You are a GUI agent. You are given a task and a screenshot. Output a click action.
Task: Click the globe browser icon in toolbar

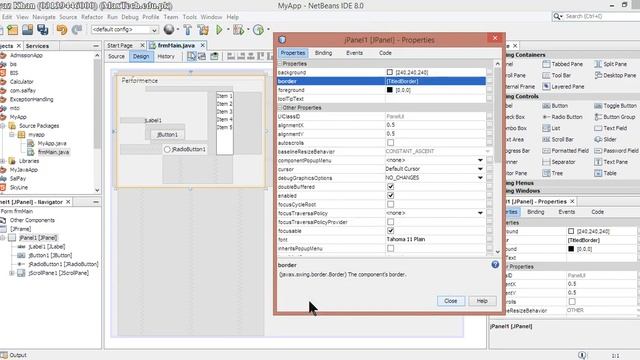click(x=168, y=29)
